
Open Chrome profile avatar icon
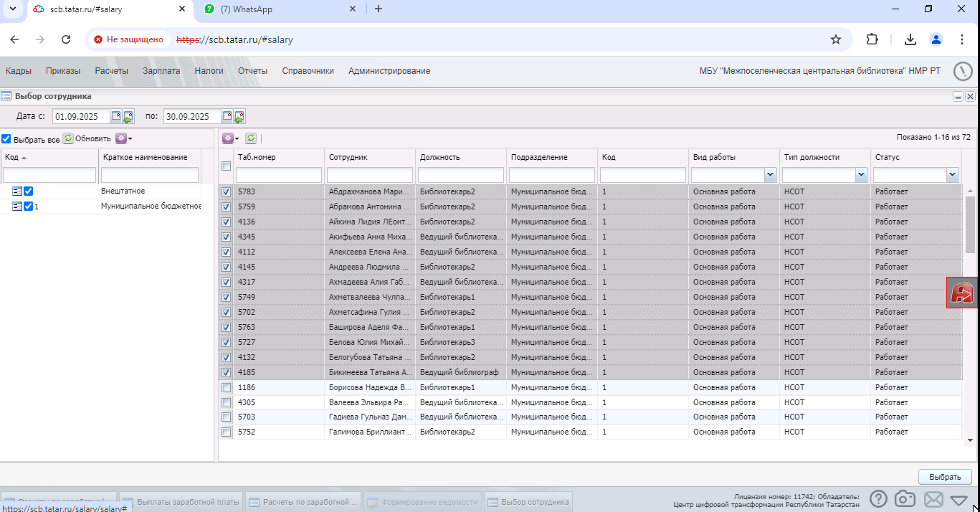point(936,39)
